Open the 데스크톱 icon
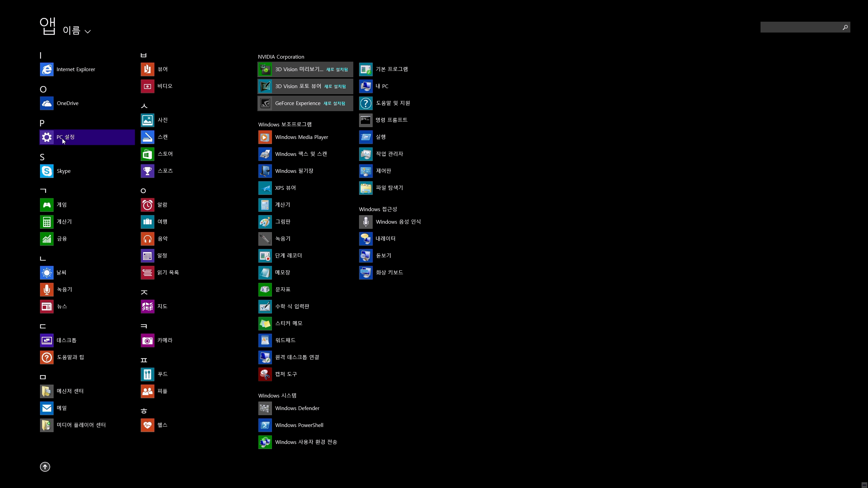868x488 pixels. 47,341
